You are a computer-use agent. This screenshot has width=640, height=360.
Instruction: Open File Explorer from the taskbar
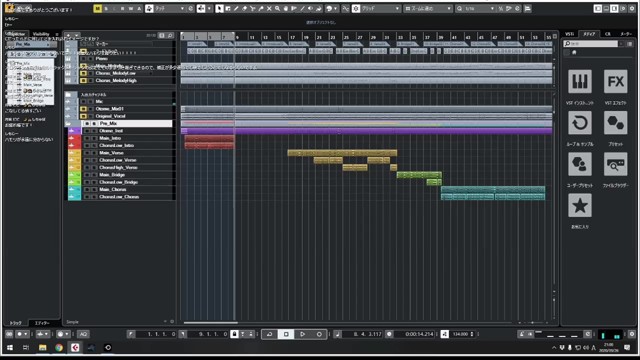point(42,348)
